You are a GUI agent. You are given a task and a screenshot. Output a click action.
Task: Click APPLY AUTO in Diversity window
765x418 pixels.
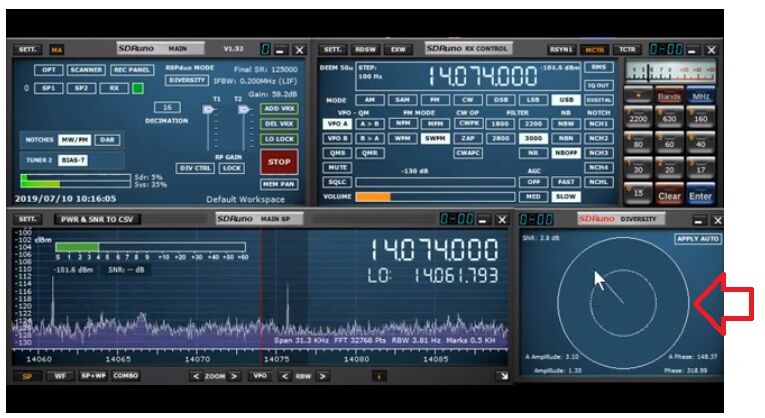click(x=698, y=239)
